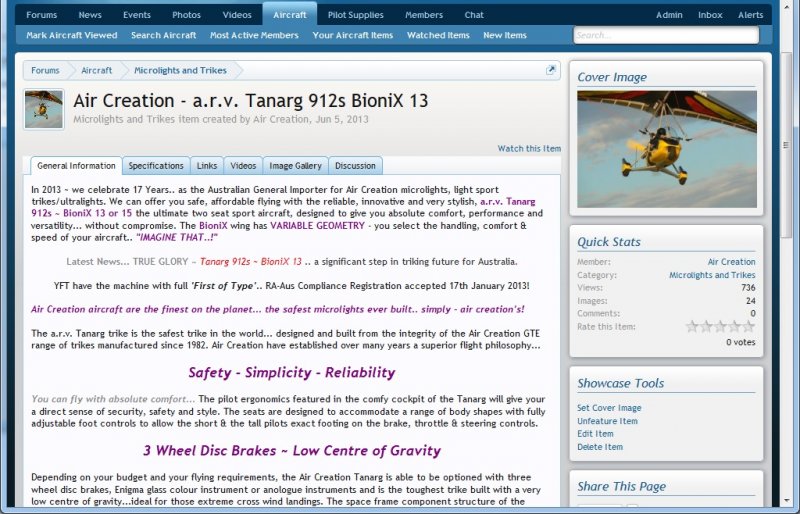Open Watched Items
Image resolution: width=800 pixels, height=514 pixels.
click(438, 35)
